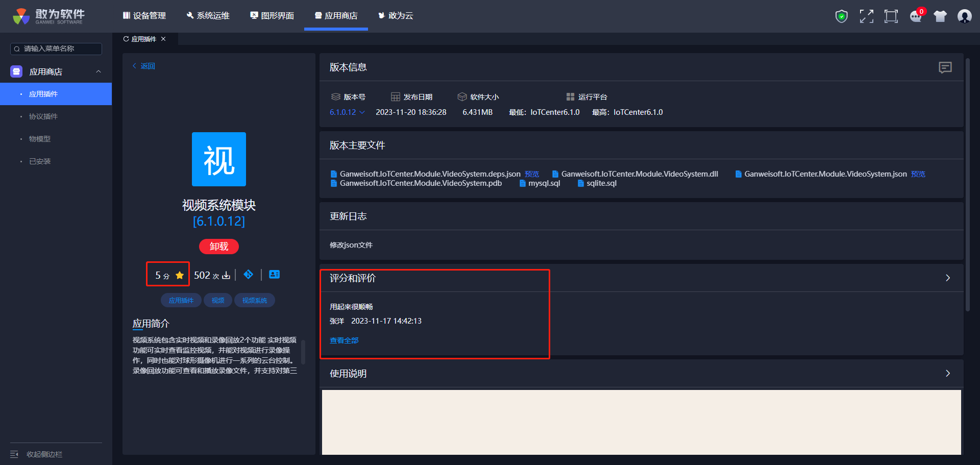Click file icon for VideoSystem.dll
The image size is (980, 465).
555,174
